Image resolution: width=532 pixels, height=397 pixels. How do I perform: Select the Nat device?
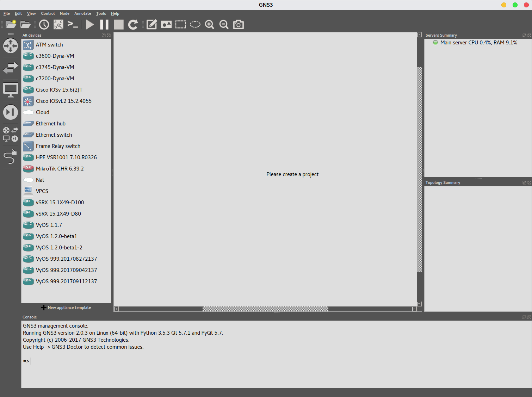pyautogui.click(x=66, y=180)
